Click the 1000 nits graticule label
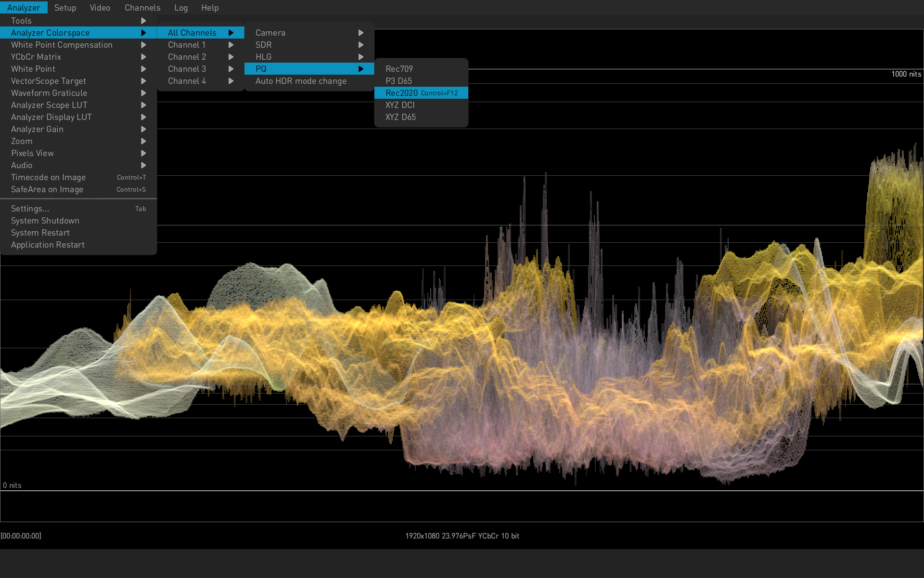 point(906,74)
